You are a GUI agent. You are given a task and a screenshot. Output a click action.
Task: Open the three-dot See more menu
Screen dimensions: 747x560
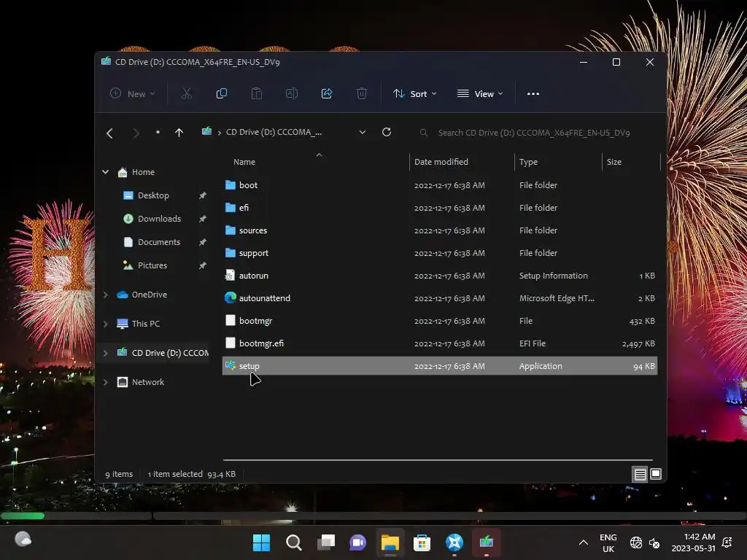tap(533, 94)
